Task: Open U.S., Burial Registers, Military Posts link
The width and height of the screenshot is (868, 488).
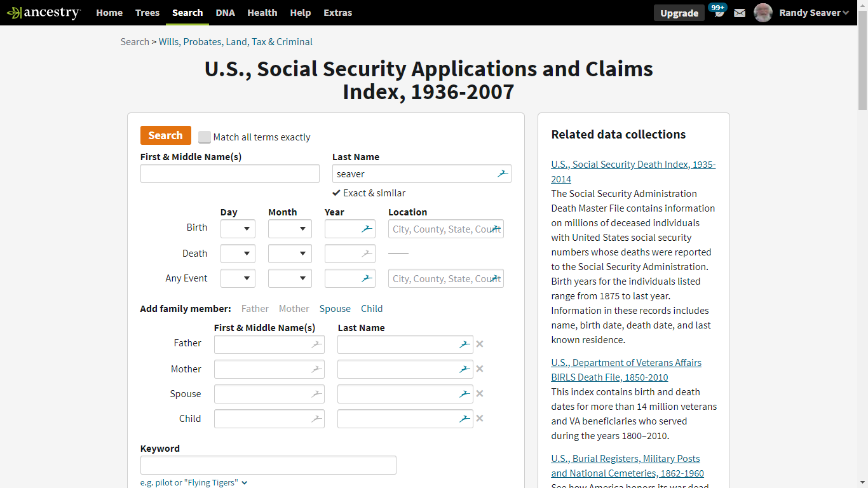Action: pos(627,466)
